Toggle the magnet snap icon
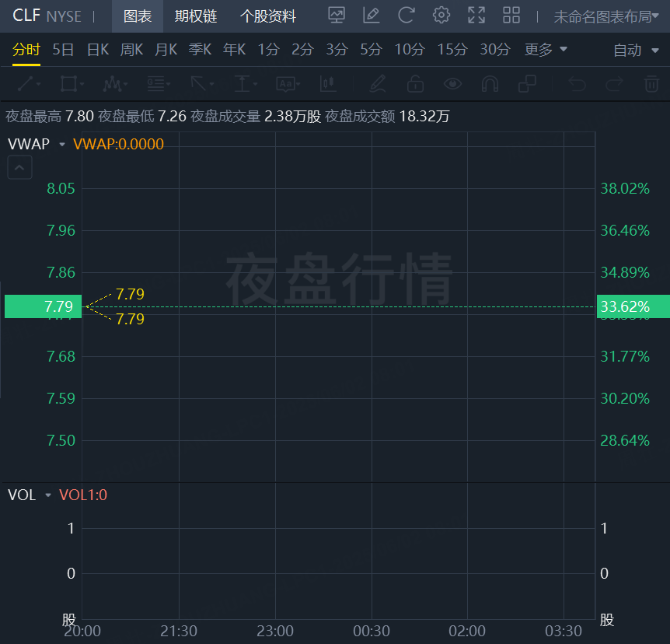Viewport: 670px width, 644px height. (490, 84)
